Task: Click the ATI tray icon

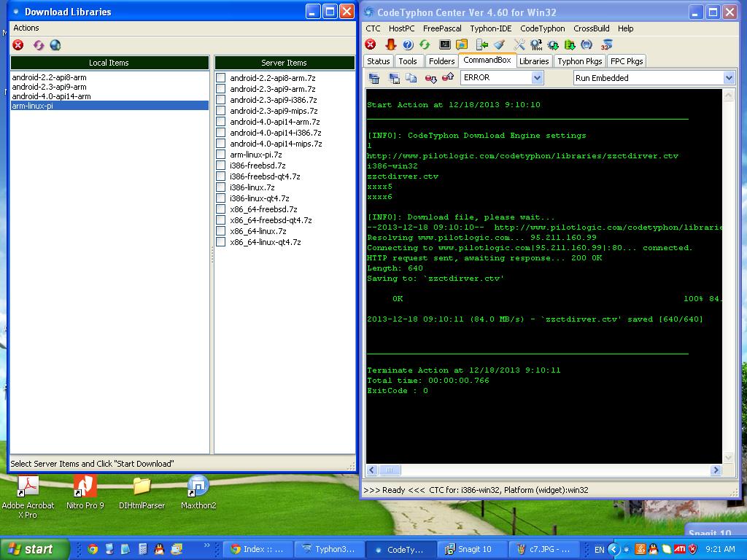Action: (680, 550)
